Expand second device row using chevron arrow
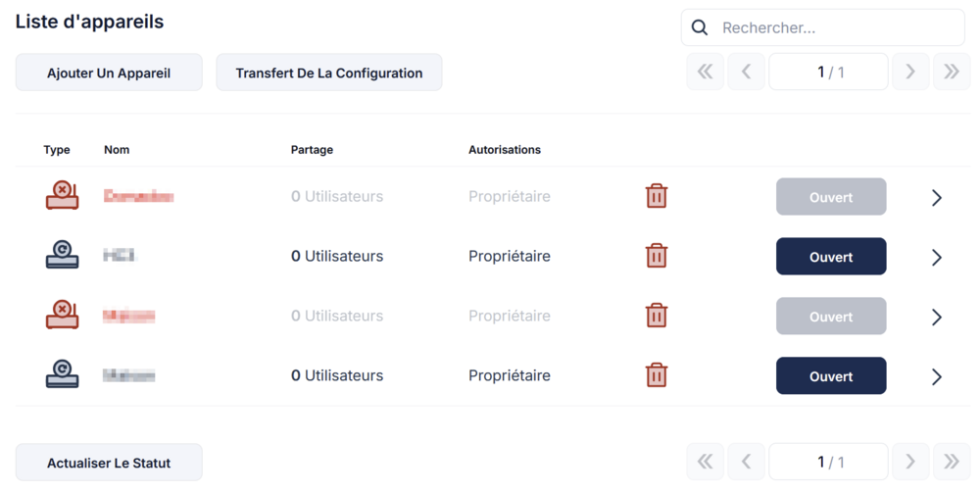The height and width of the screenshot is (492, 980). [936, 257]
